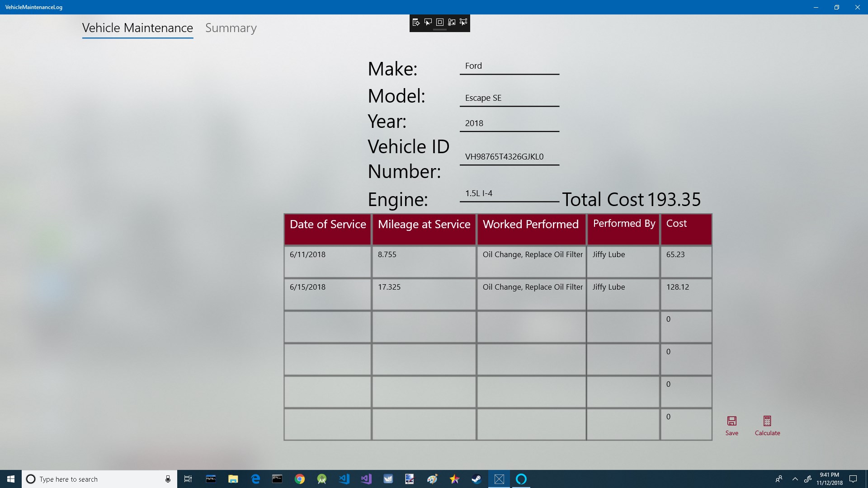The width and height of the screenshot is (868, 488).
Task: Click the Engine input field
Action: pos(509,192)
